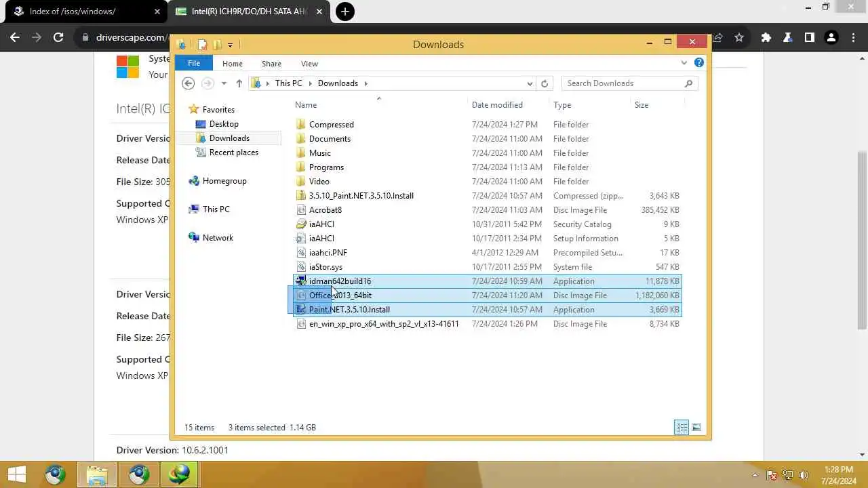868x488 pixels.
Task: Select the Video folder icon
Action: 302,182
